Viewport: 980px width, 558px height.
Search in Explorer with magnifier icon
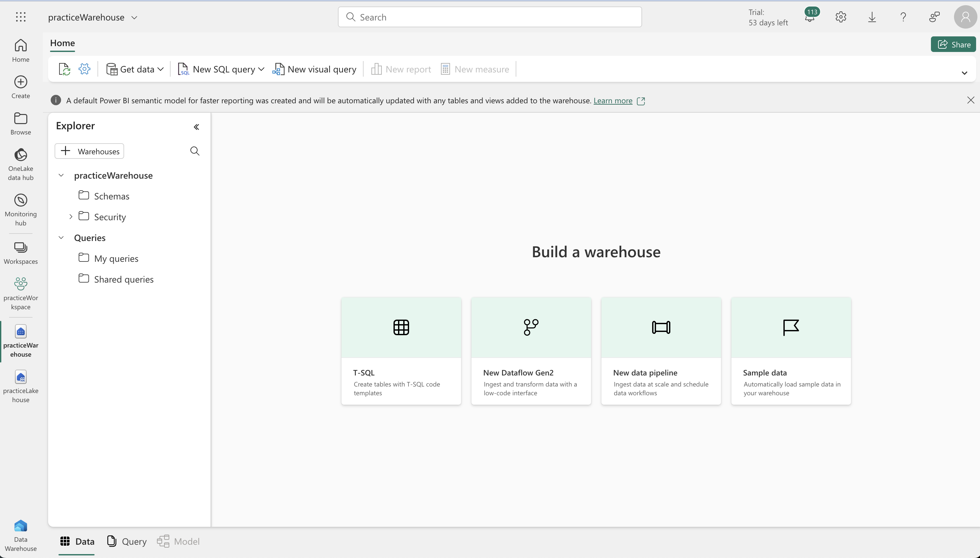point(195,151)
